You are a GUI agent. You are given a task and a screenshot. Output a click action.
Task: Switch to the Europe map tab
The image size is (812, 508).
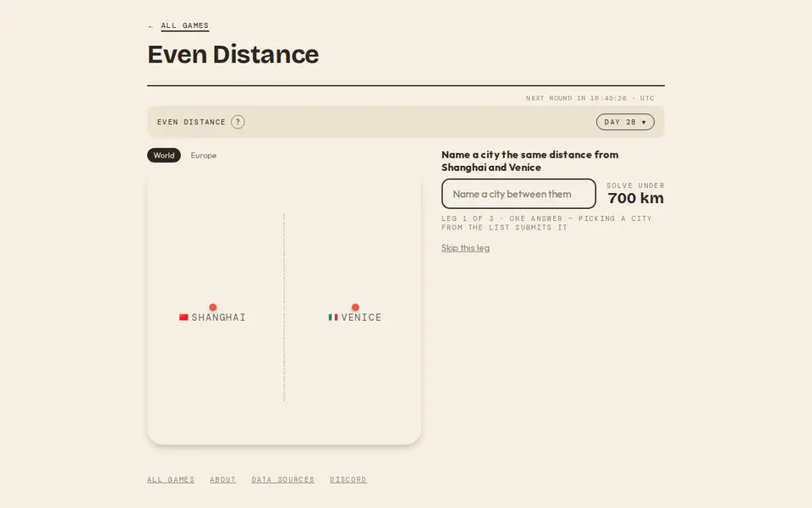point(204,156)
